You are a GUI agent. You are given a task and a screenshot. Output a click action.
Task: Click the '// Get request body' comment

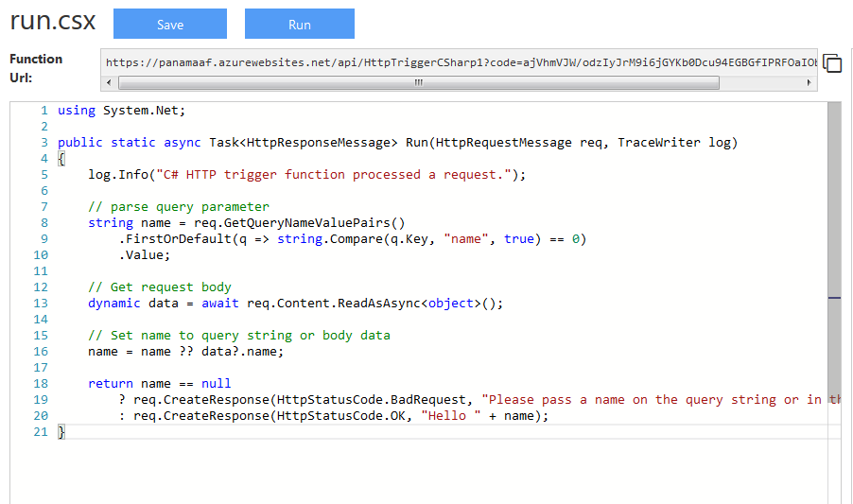pos(160,287)
